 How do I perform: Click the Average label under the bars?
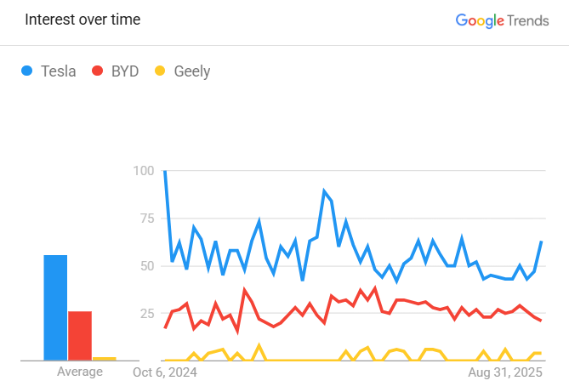point(80,372)
